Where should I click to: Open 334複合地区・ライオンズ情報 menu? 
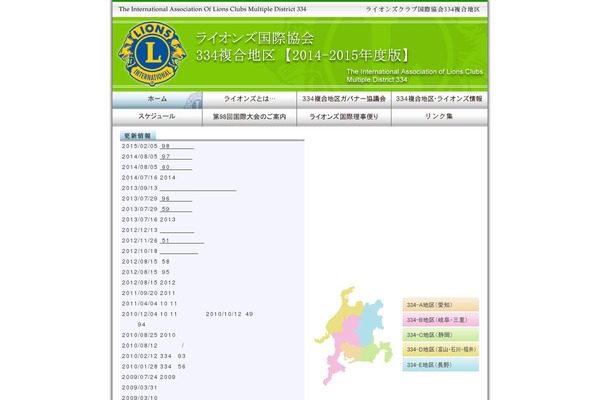(x=439, y=100)
